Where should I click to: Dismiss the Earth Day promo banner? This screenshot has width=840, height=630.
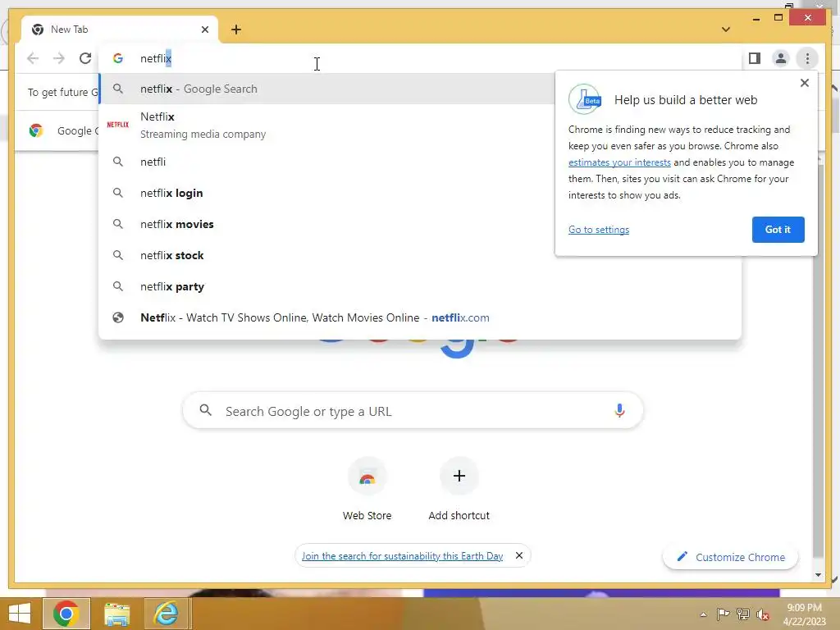pyautogui.click(x=518, y=555)
